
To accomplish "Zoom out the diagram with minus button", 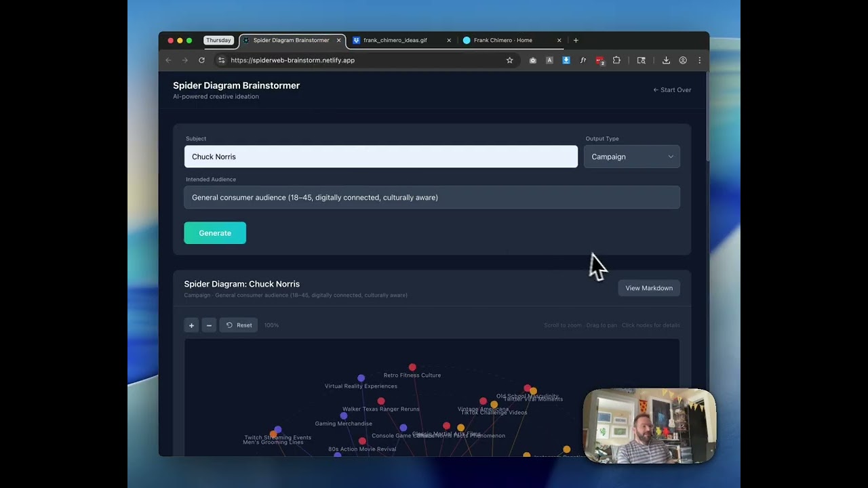I will pos(209,325).
